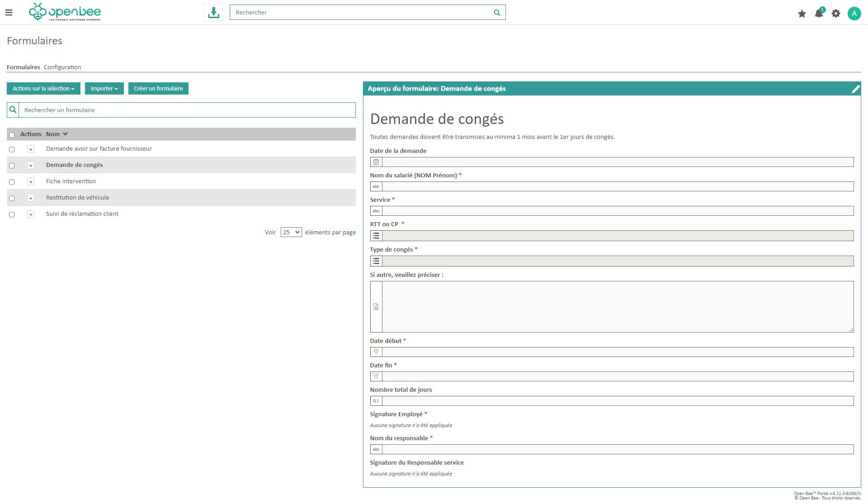Open the notifications bell
The height and width of the screenshot is (504, 868).
[819, 14]
